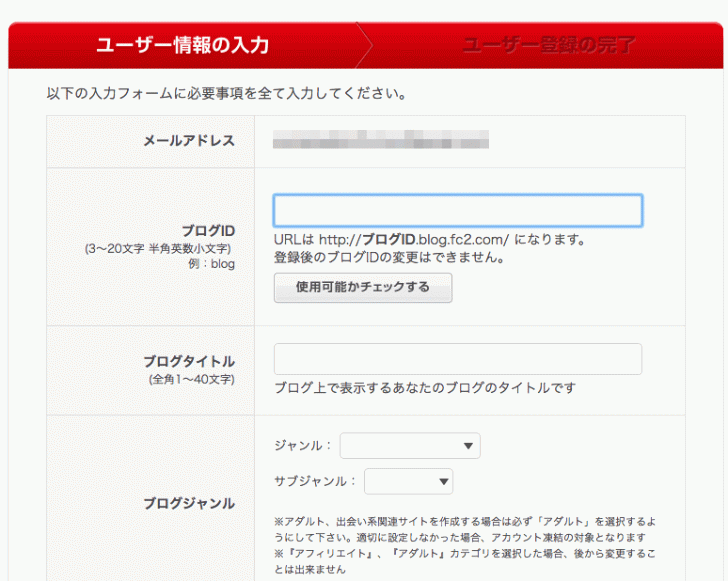Screen dimensions: 728x581
Task: Focus the ブログタイトル input box
Action: pos(457,359)
